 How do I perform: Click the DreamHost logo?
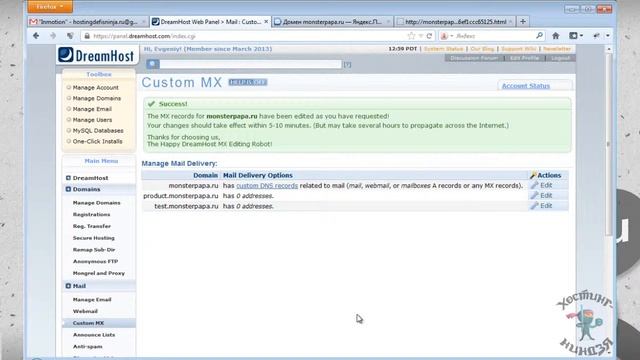coord(96,55)
